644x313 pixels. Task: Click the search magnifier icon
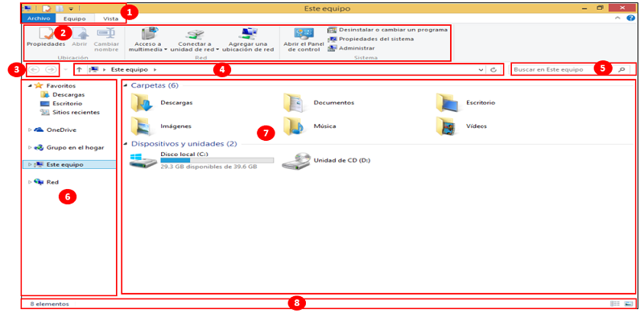click(x=621, y=70)
